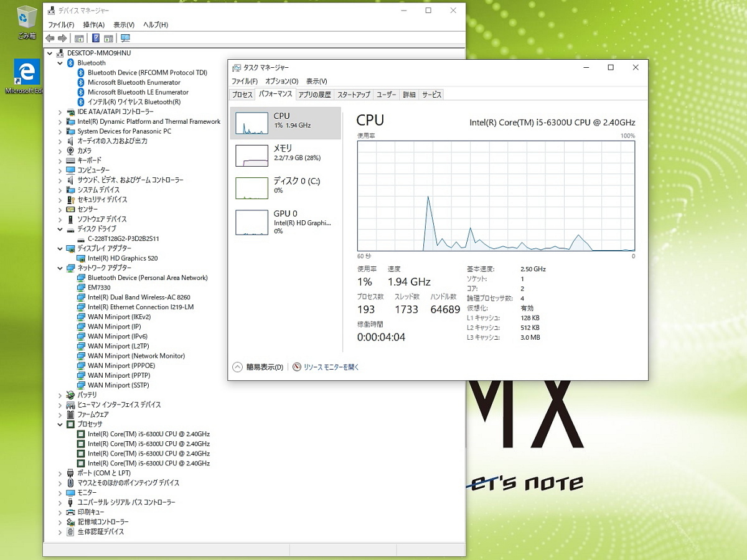Select Microsoft Bluetooth LE Enumerator device
The height and width of the screenshot is (560, 747).
click(x=138, y=92)
